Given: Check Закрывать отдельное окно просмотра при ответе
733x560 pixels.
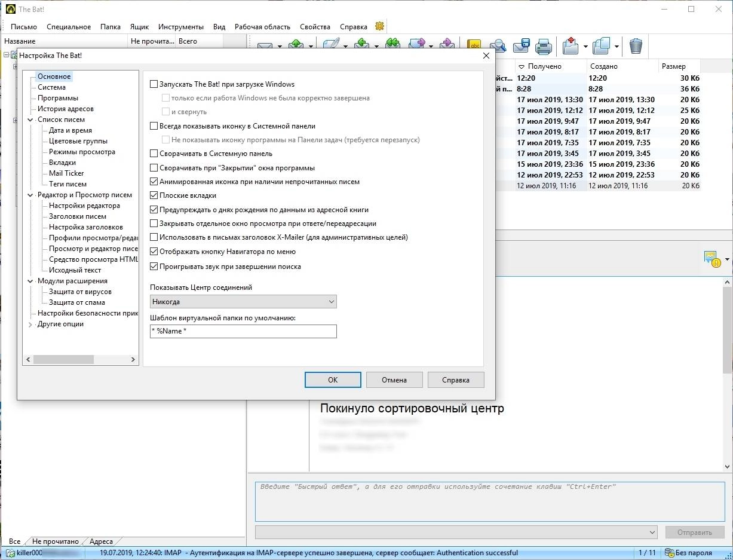Looking at the screenshot, I should pyautogui.click(x=154, y=224).
